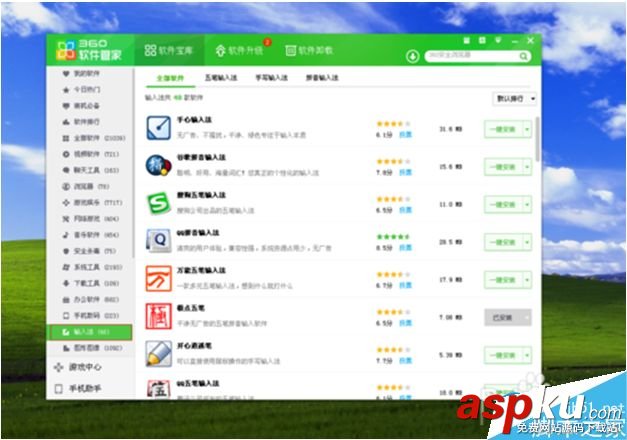Select 游戏娱乐 category in sidebar
627x440 pixels.
pyautogui.click(x=92, y=202)
